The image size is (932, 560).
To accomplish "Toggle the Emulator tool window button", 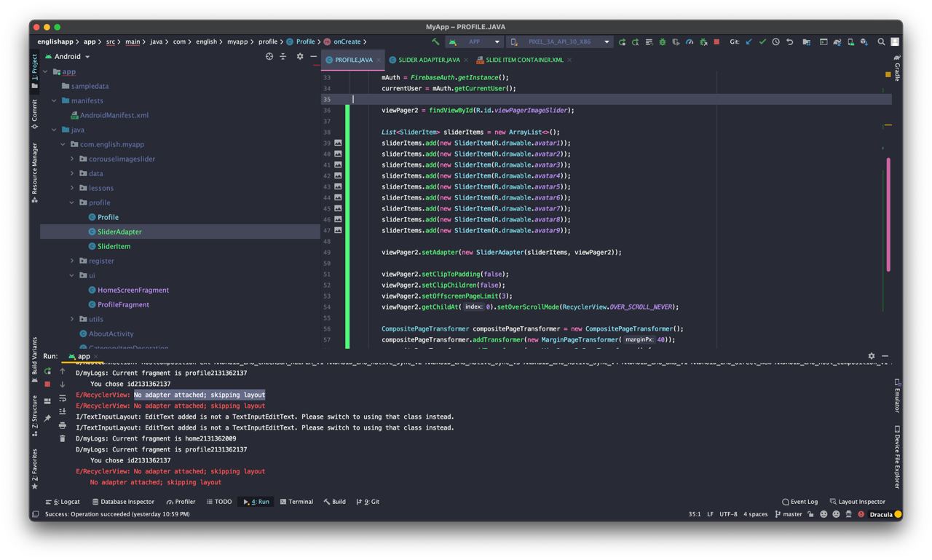I will pos(897,396).
